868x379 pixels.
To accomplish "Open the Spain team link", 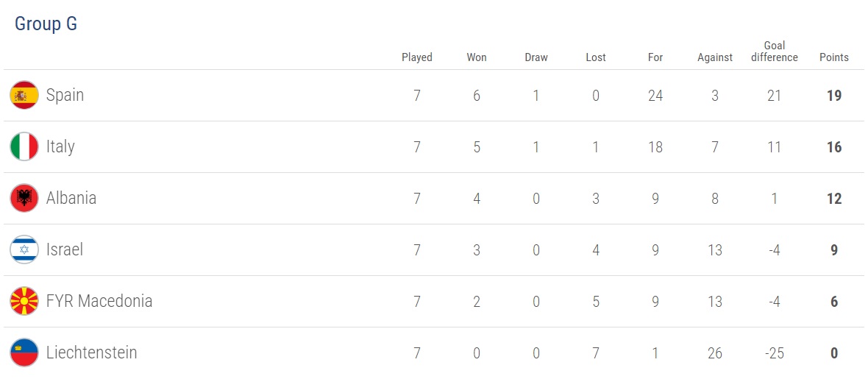I will pos(65,95).
